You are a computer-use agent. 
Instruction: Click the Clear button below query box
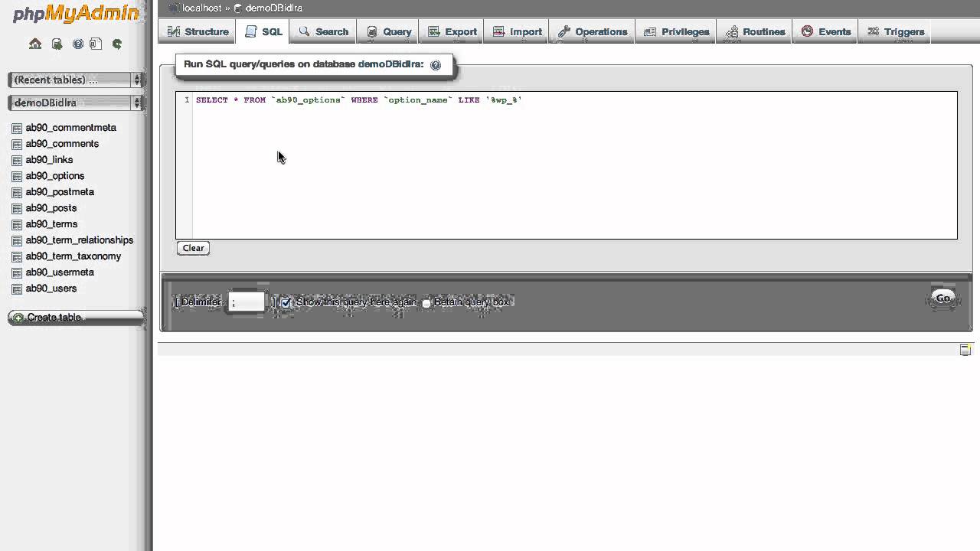coord(193,248)
